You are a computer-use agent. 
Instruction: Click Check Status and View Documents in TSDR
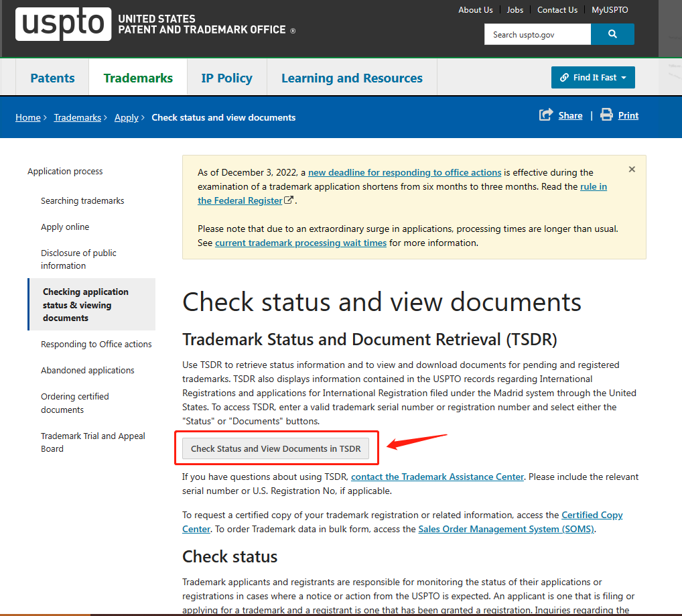tap(276, 448)
